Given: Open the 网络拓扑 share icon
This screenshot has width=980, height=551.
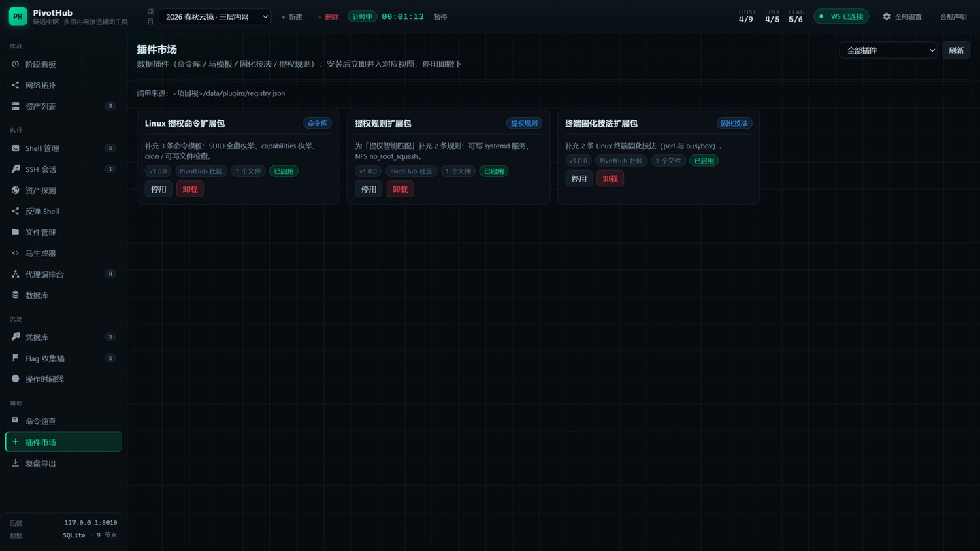Looking at the screenshot, I should (16, 86).
